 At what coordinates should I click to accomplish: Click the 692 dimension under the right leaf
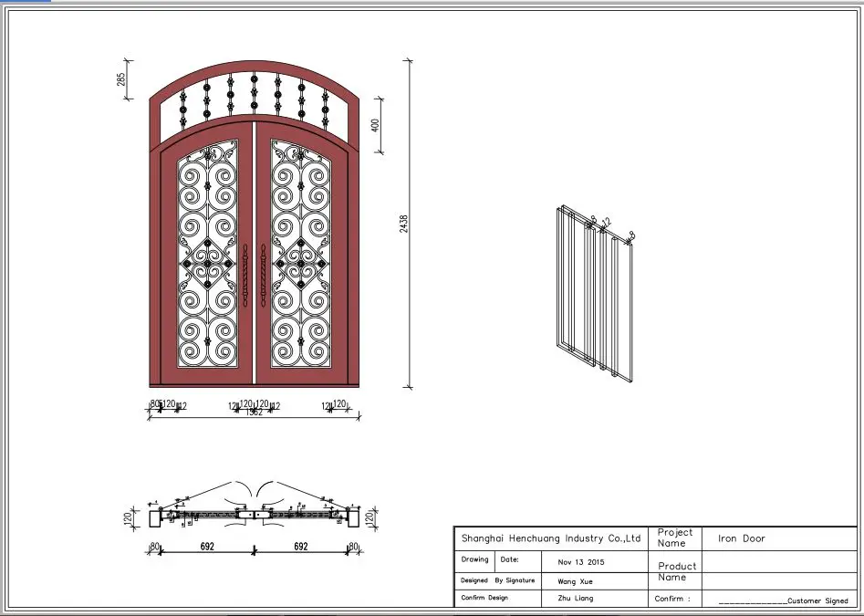(301, 546)
